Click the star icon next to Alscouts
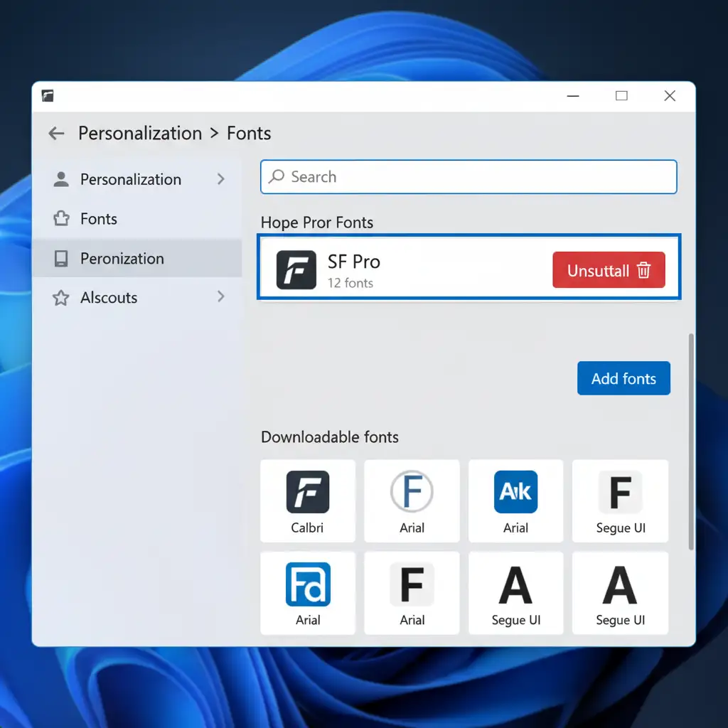Screen dimensions: 728x728 [61, 298]
